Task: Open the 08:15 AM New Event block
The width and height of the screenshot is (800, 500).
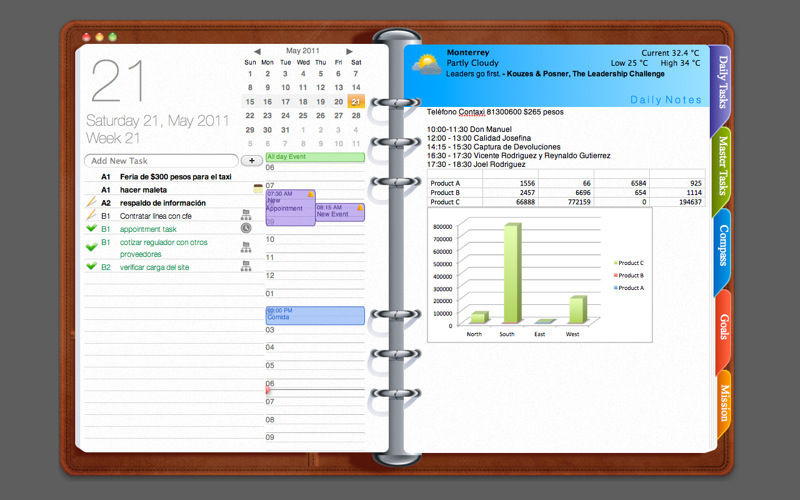Action: pos(340,212)
